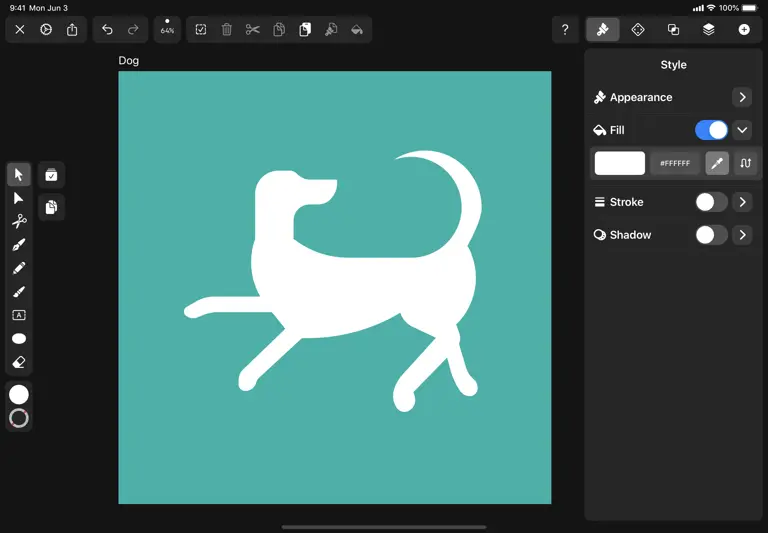The width and height of the screenshot is (768, 533).
Task: Select the Pen tool
Action: [19, 245]
